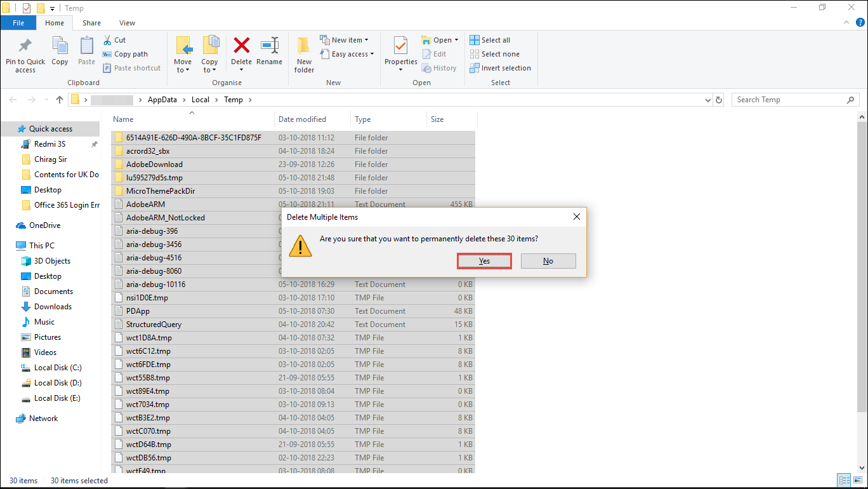Open the Move to command
The height and width of the screenshot is (489, 868).
click(183, 55)
